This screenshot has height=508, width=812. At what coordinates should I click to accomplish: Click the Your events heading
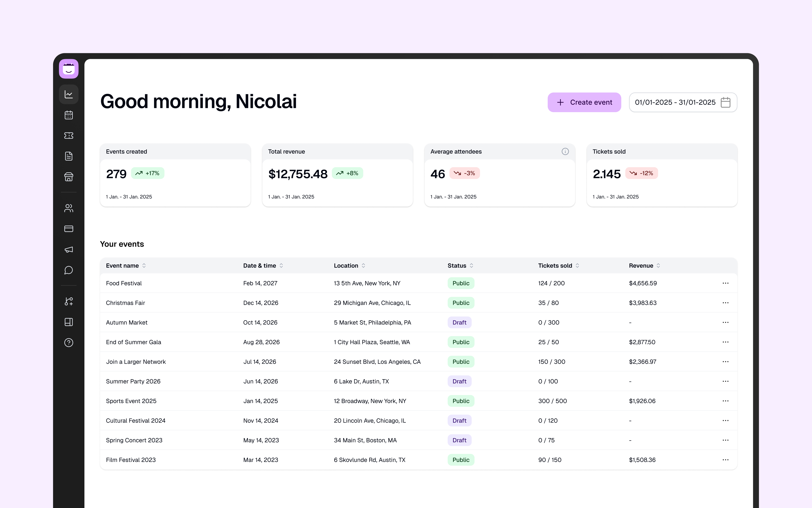122,244
